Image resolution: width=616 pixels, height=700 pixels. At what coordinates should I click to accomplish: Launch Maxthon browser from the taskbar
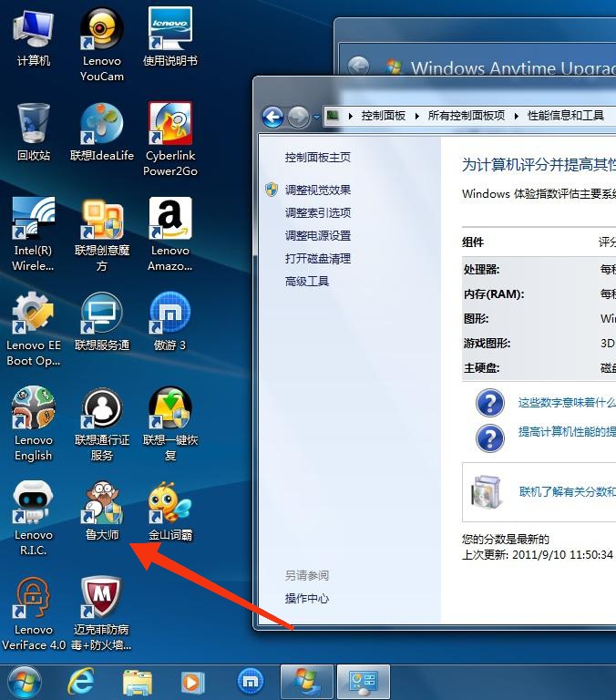(251, 682)
